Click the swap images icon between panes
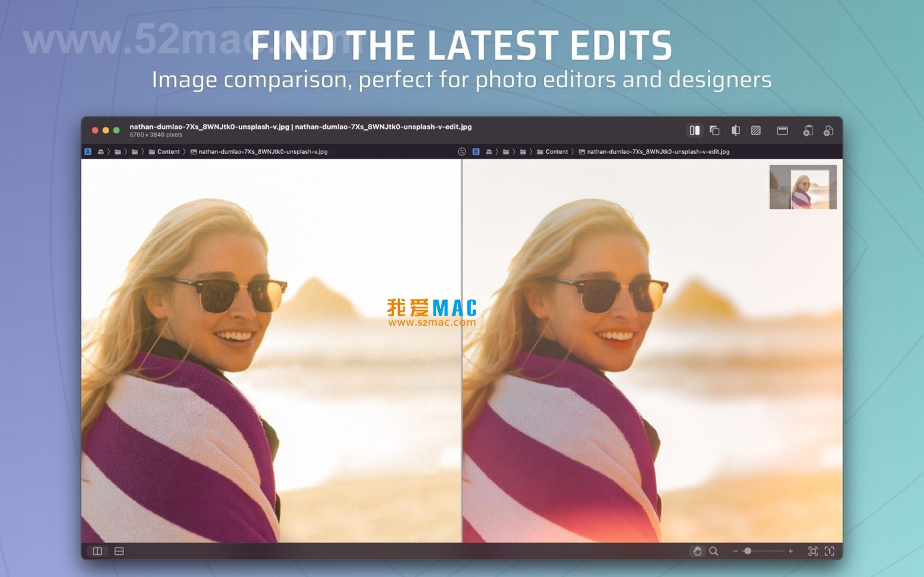Viewport: 924px width, 577px height. (x=462, y=152)
